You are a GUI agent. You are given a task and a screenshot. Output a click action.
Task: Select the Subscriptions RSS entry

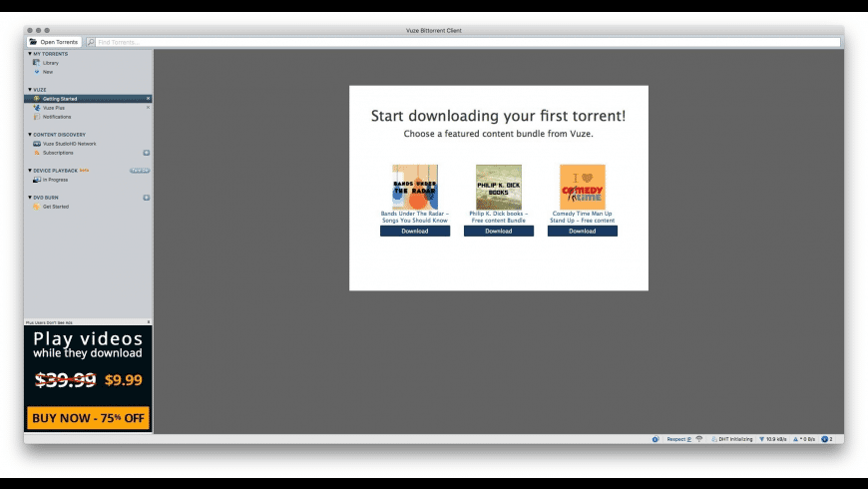pos(58,153)
